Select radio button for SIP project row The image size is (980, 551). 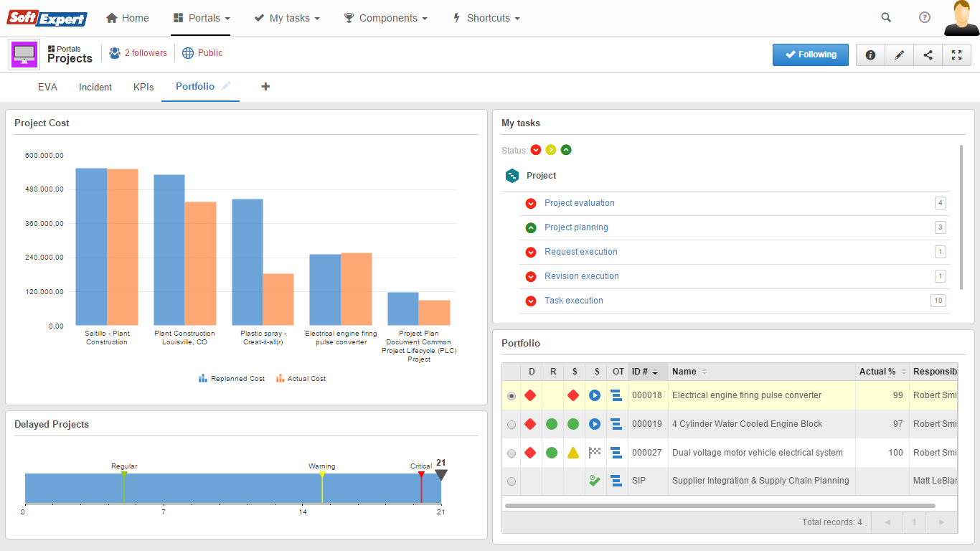click(512, 481)
